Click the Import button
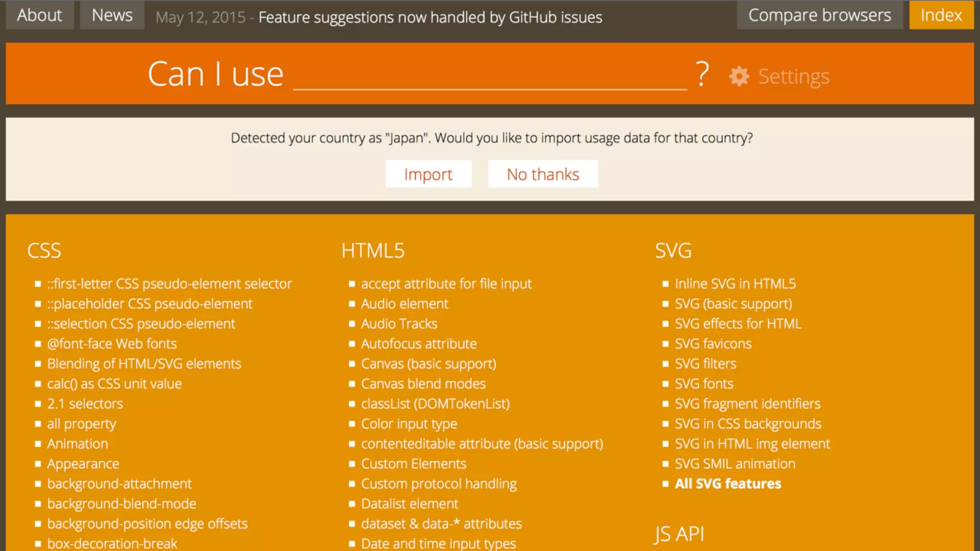Screen dimensions: 980x551 428,174
